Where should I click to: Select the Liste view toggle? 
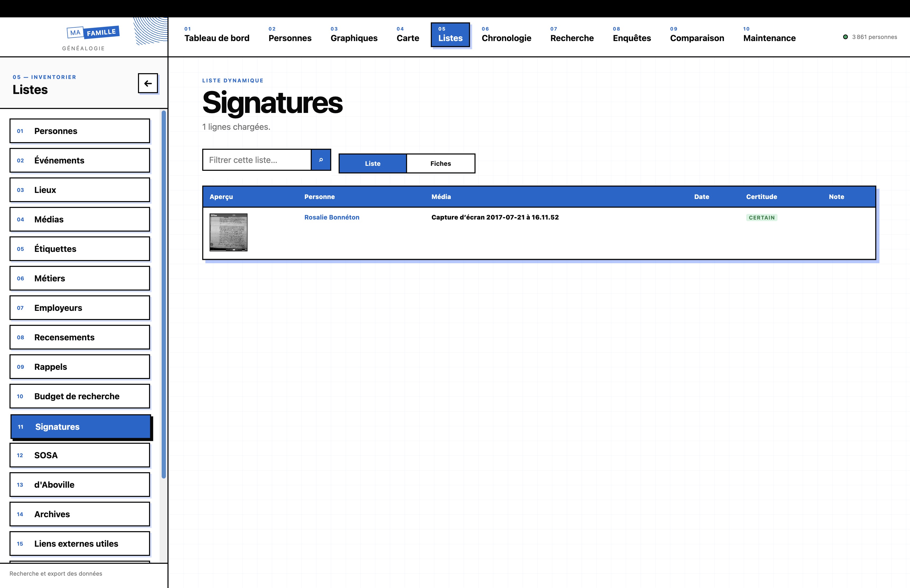pos(373,163)
